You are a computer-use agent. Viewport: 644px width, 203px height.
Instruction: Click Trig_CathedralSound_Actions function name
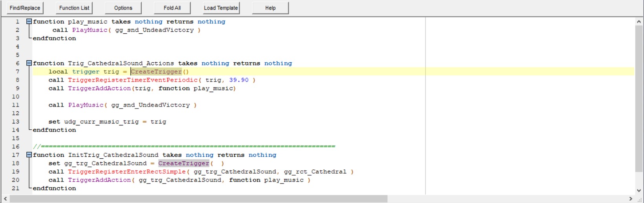point(121,63)
